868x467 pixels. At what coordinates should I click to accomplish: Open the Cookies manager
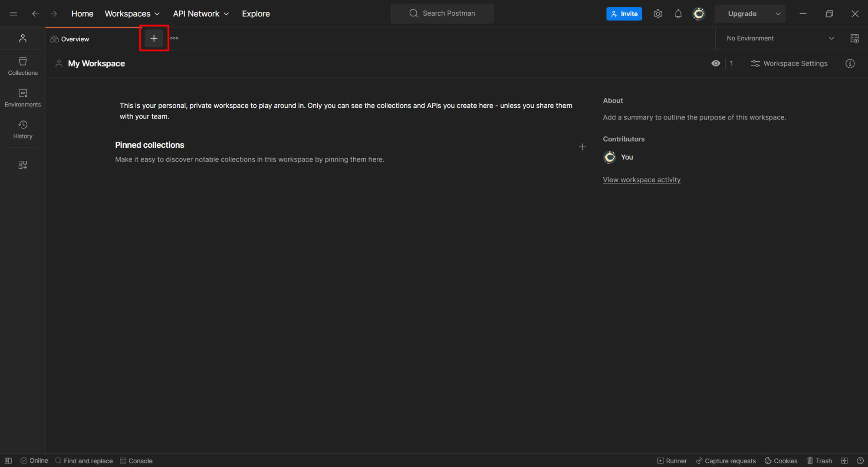(781, 460)
